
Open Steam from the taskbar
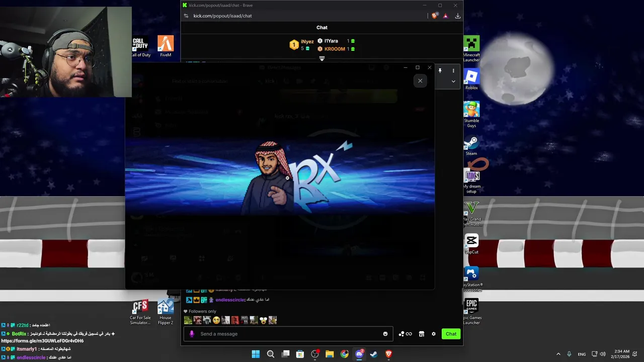[374, 354]
